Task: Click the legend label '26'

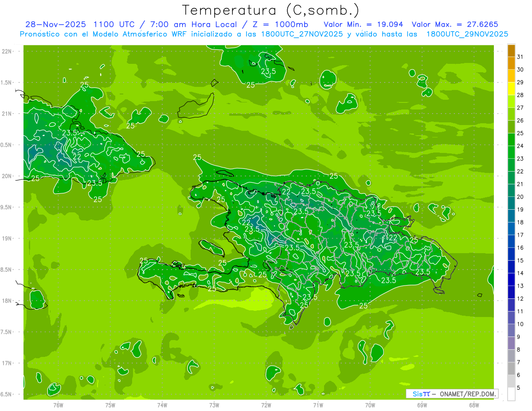Action: click(520, 121)
